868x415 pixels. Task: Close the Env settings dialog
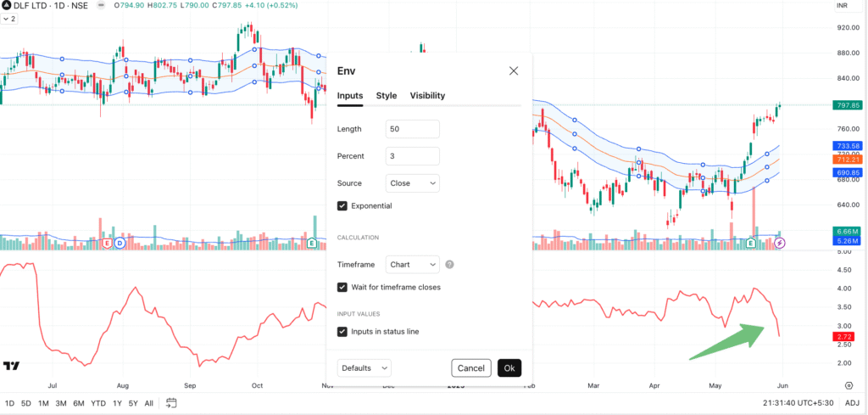tap(514, 70)
